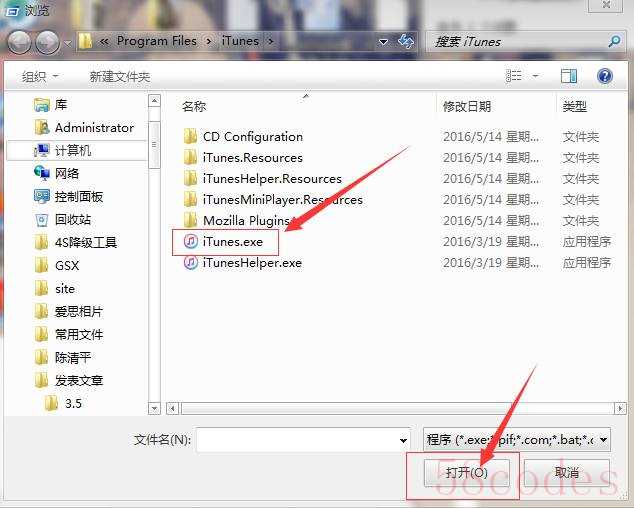Viewport: 634px width, 508px height.
Task: Expand the chevron after the iTunes breadcrumb
Action: pyautogui.click(x=271, y=41)
